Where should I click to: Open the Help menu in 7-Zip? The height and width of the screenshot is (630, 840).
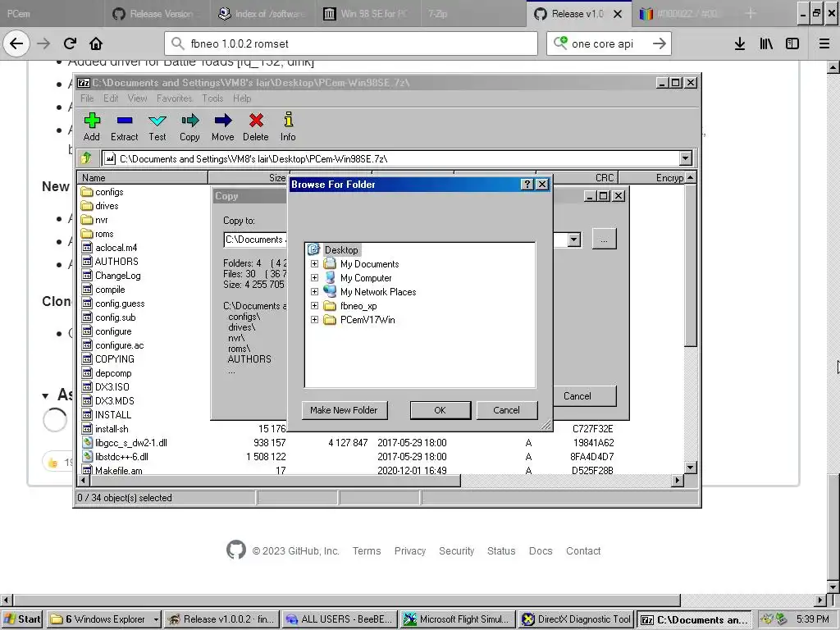point(242,98)
